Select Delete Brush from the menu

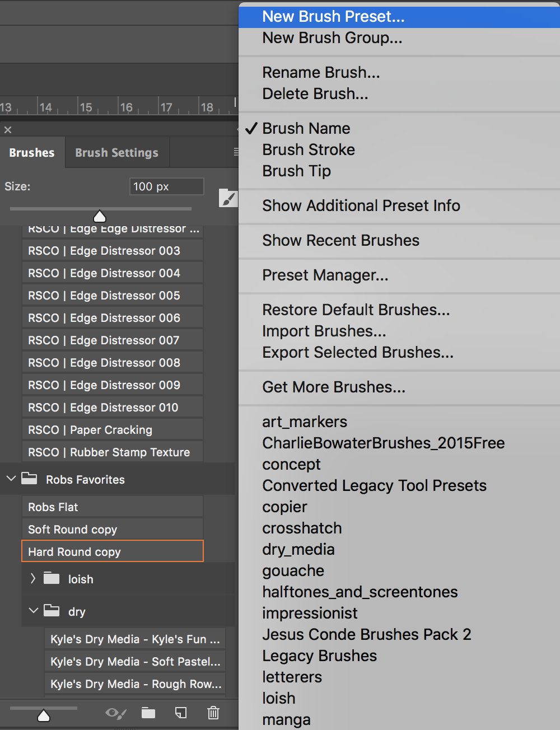[x=399, y=94]
